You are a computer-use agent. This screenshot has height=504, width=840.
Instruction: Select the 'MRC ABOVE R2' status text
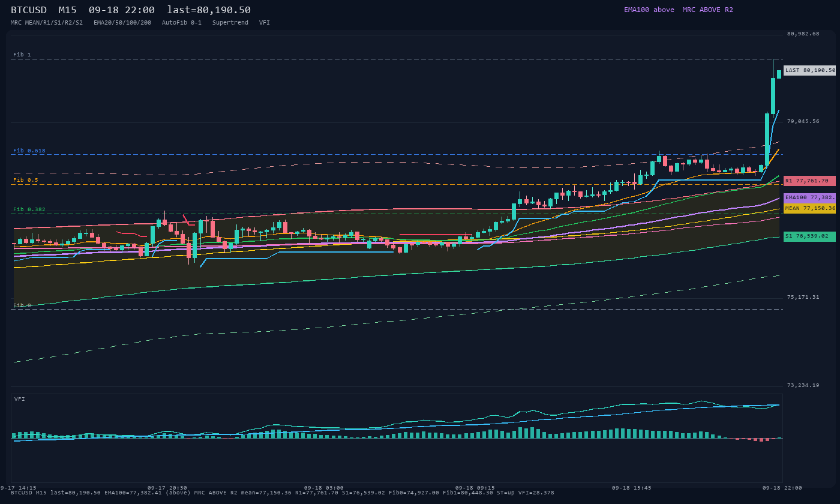click(708, 10)
